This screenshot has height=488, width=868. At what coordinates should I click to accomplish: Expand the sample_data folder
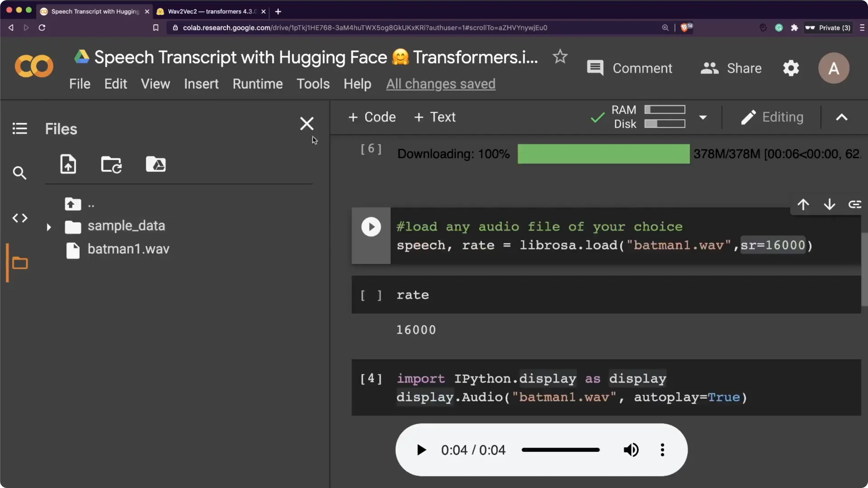point(49,227)
